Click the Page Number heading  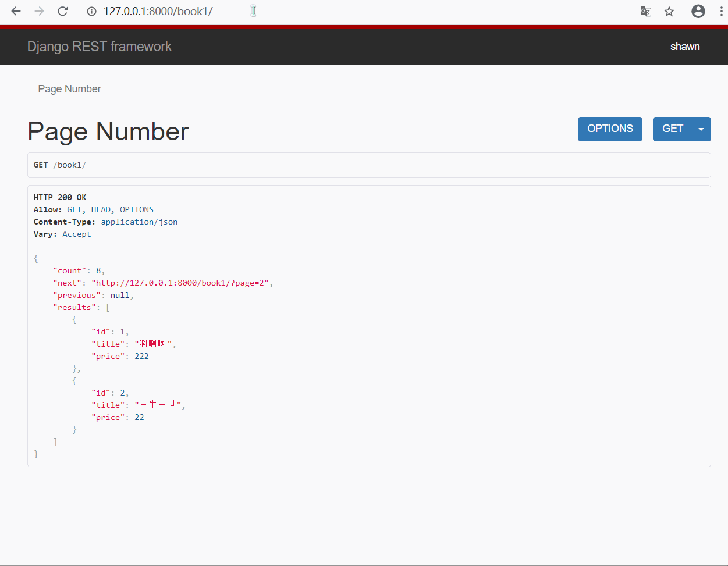(108, 131)
